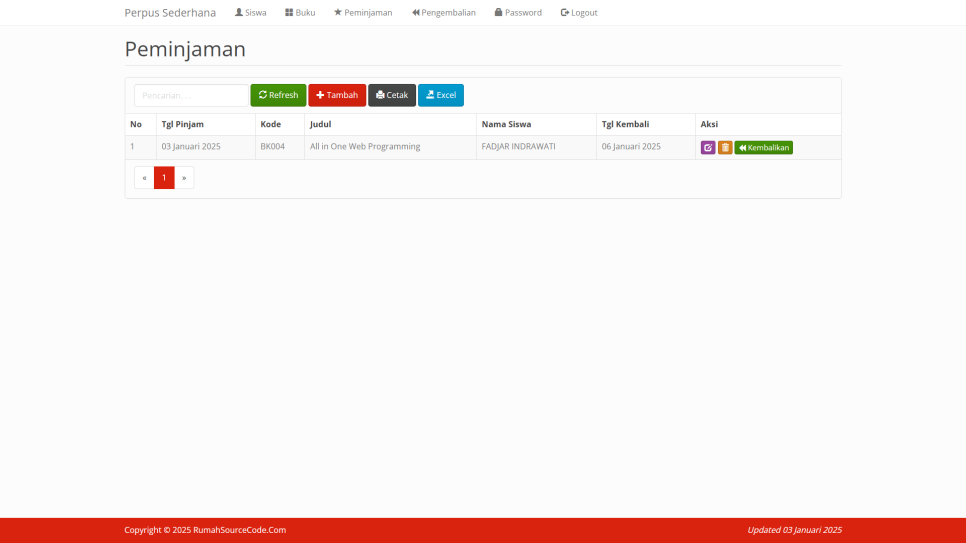Image resolution: width=966 pixels, height=543 pixels.
Task: Open the Peminjaman menu item
Action: tap(363, 13)
